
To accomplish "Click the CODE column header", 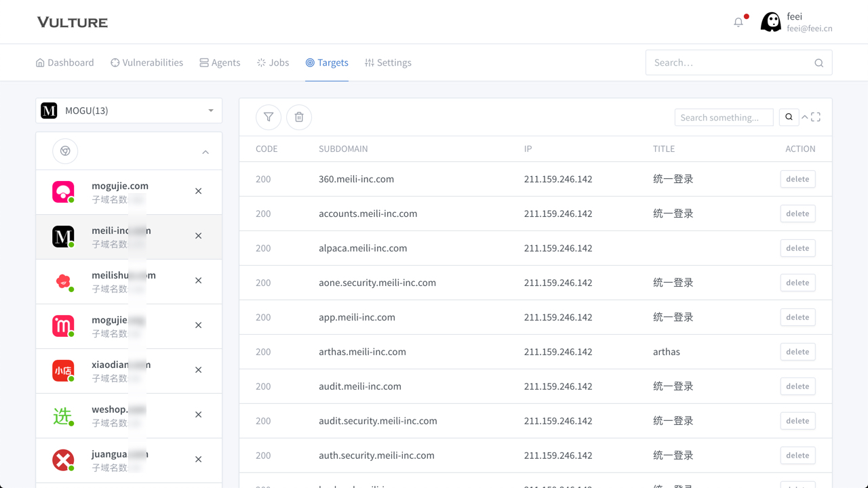I will coord(267,148).
